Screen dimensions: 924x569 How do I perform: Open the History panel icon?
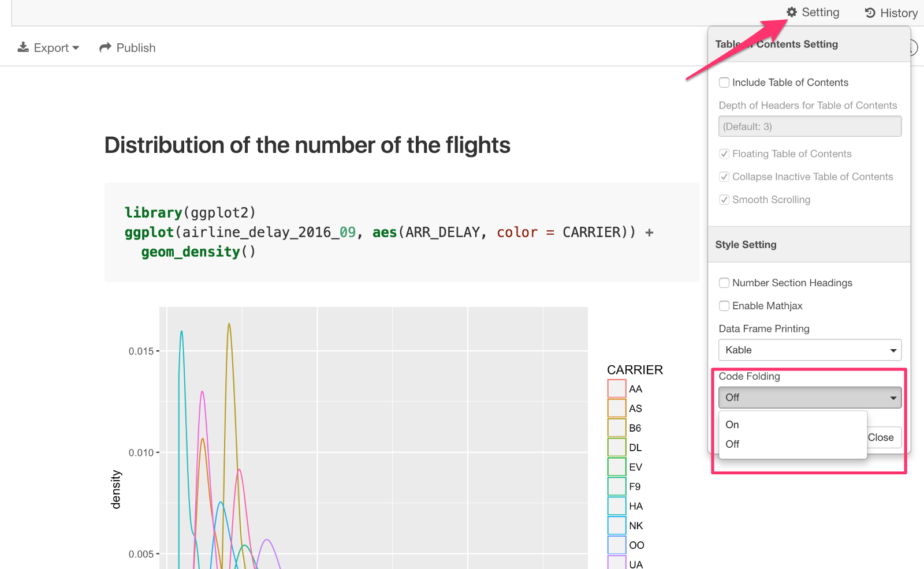[870, 13]
